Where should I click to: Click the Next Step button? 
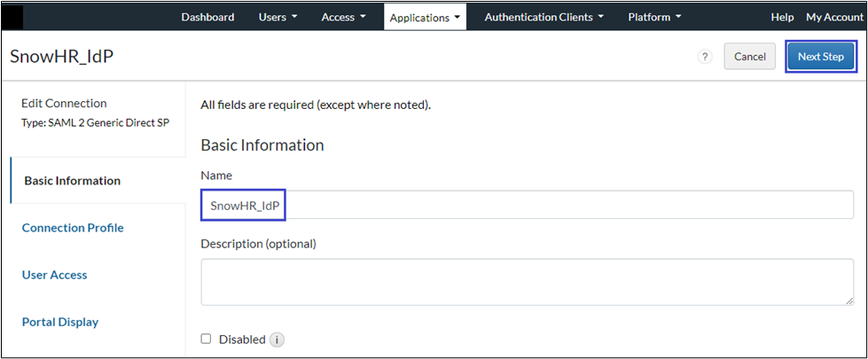pos(820,57)
